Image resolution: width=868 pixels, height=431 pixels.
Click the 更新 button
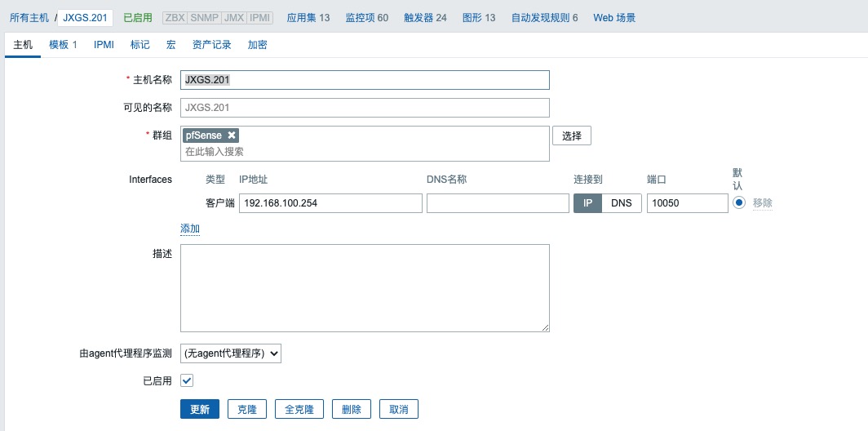coord(200,409)
